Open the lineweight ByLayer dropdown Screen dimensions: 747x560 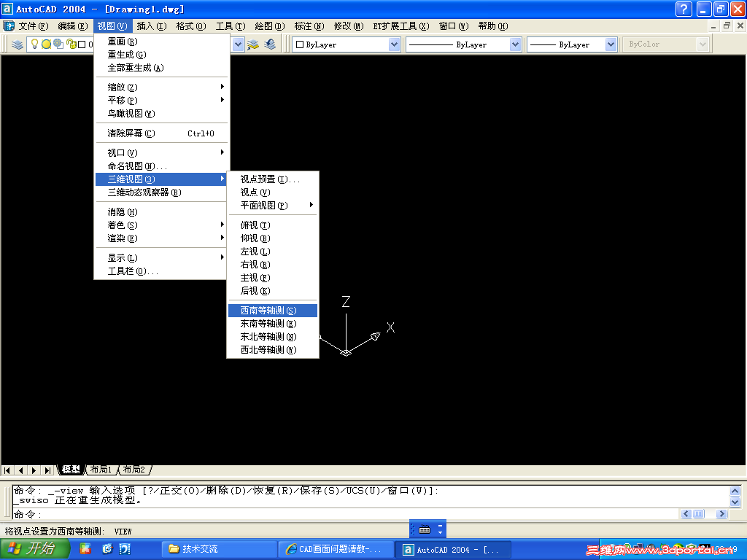[611, 44]
